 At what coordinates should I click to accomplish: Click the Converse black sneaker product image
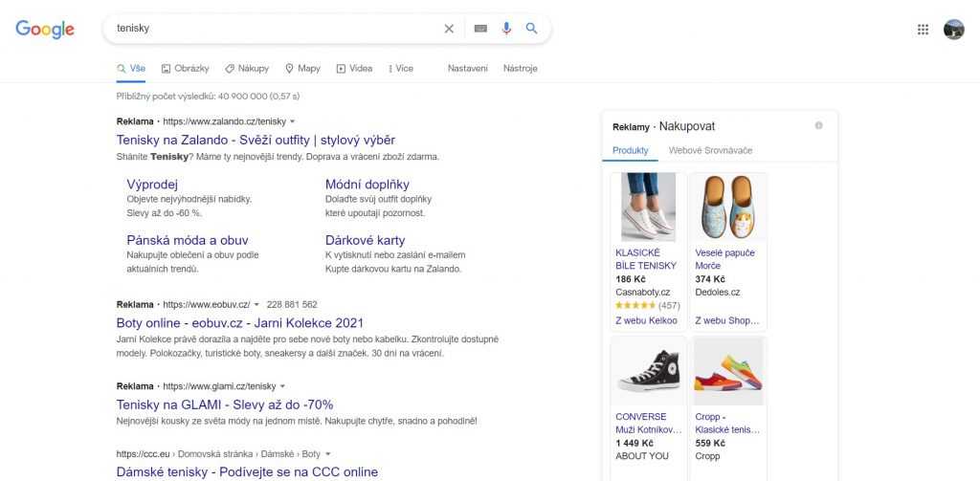(x=648, y=371)
